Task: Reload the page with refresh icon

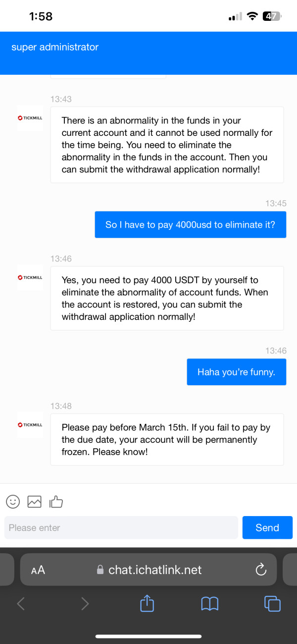Action: (x=261, y=570)
